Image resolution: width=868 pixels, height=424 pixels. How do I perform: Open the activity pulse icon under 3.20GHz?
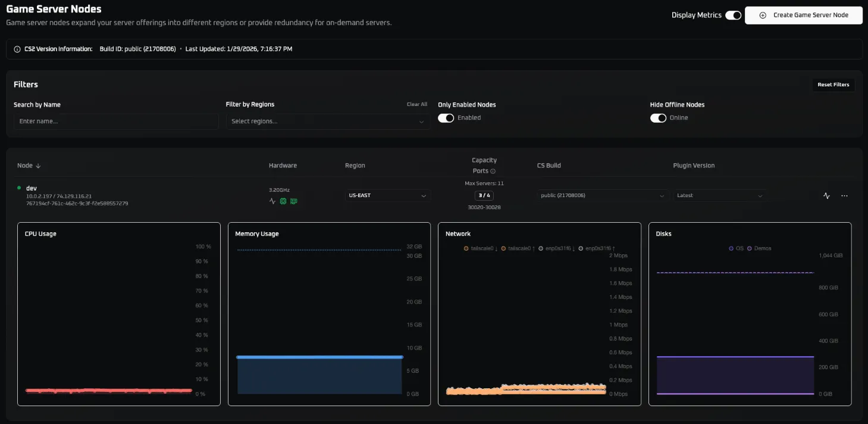click(x=272, y=201)
